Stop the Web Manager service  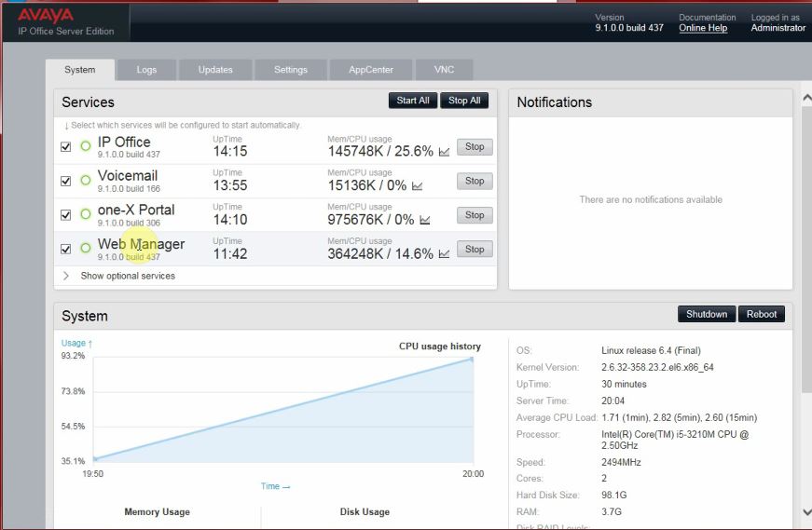[x=475, y=250]
